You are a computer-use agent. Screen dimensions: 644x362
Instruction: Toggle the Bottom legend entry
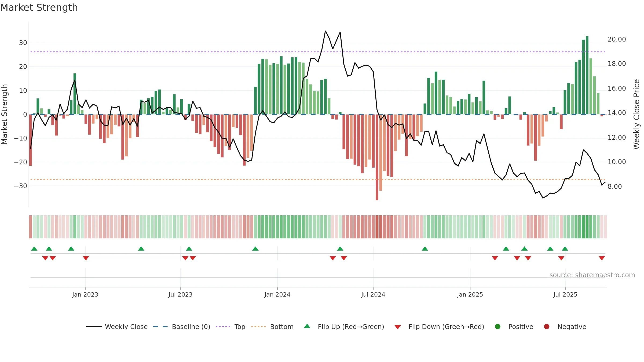(x=272, y=327)
